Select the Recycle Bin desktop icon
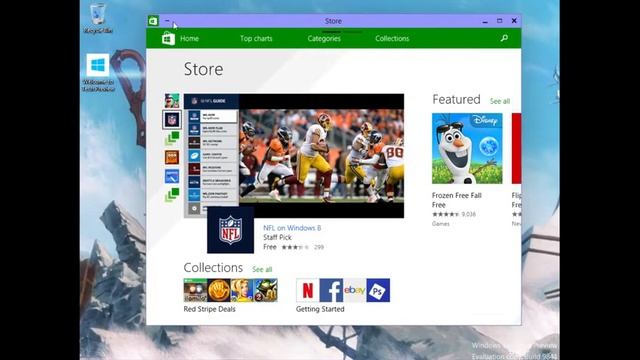640x360 pixels. [x=98, y=18]
